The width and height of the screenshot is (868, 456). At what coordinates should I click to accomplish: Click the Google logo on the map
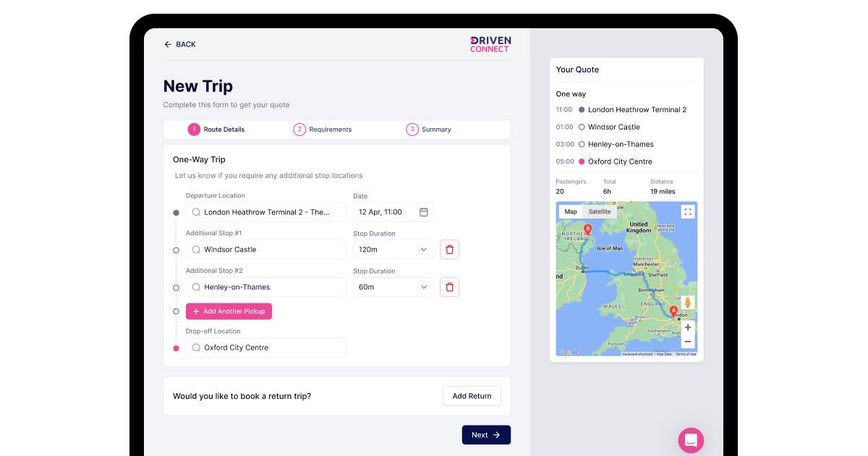pos(569,352)
